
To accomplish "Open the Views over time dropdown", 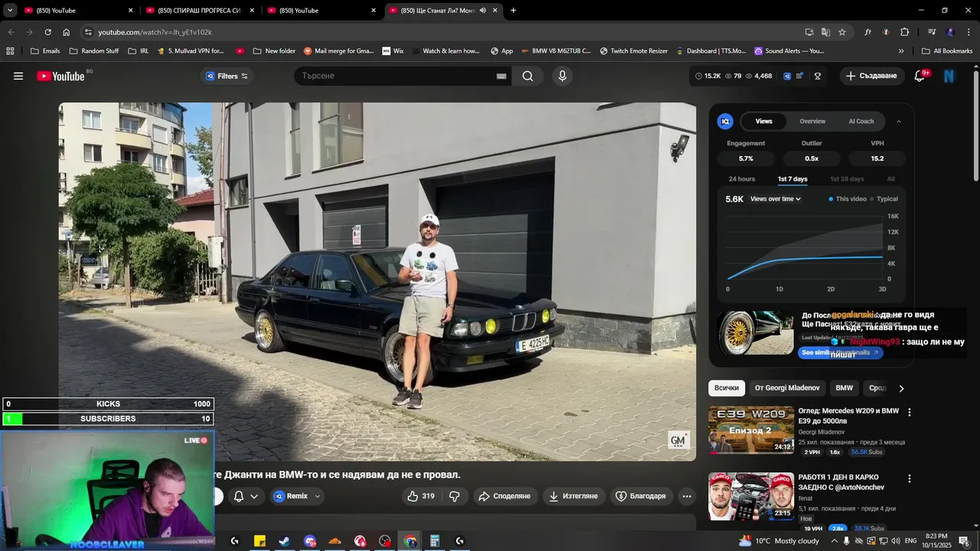I will pyautogui.click(x=776, y=199).
